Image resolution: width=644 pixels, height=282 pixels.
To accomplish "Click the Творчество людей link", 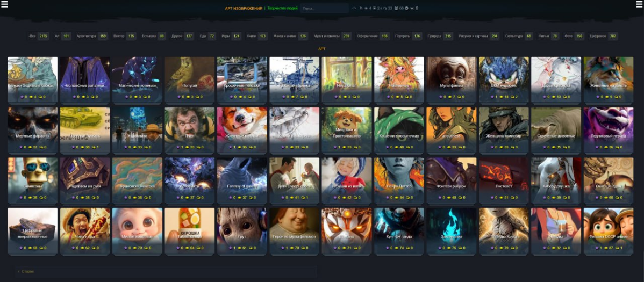I will coord(283,8).
